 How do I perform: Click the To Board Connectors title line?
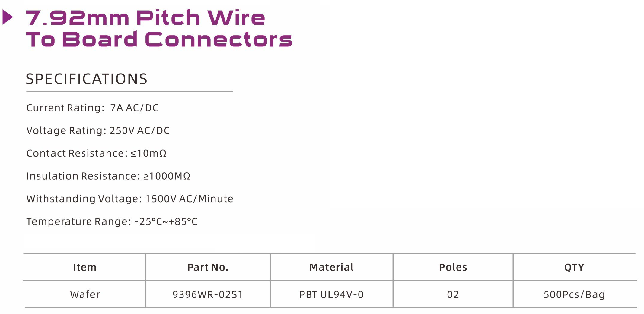pos(159,39)
